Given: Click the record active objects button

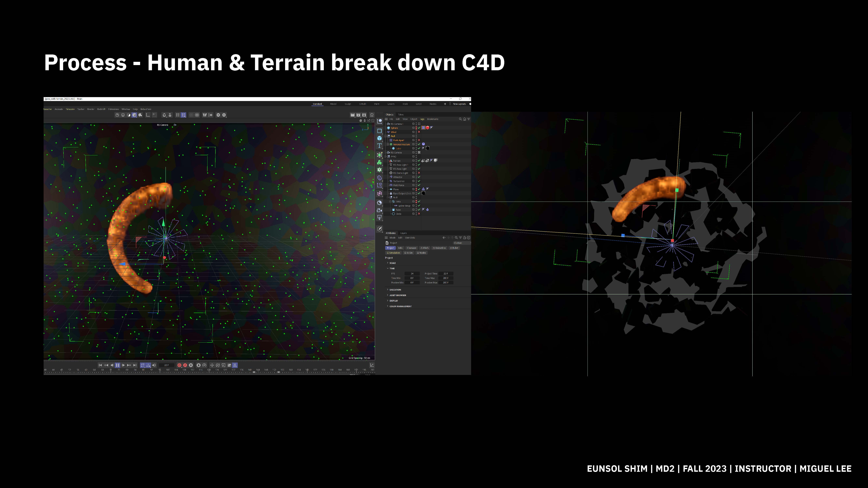Looking at the screenshot, I should pyautogui.click(x=179, y=365).
